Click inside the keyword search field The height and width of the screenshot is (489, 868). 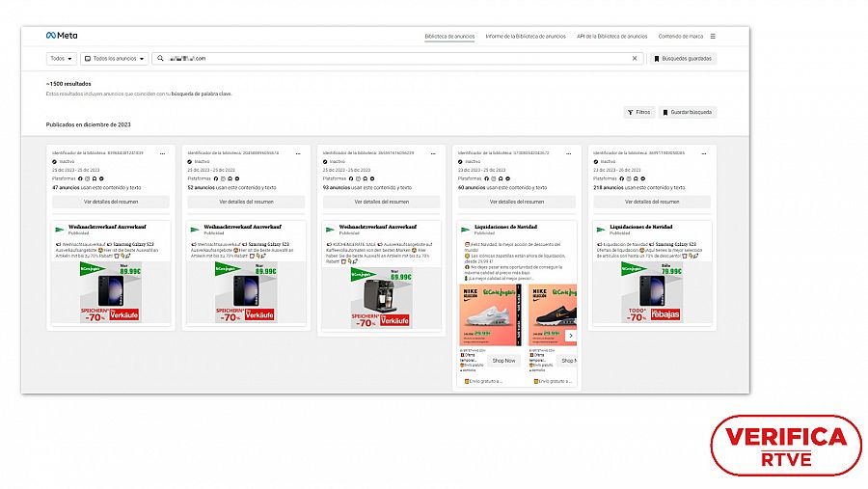(x=397, y=58)
